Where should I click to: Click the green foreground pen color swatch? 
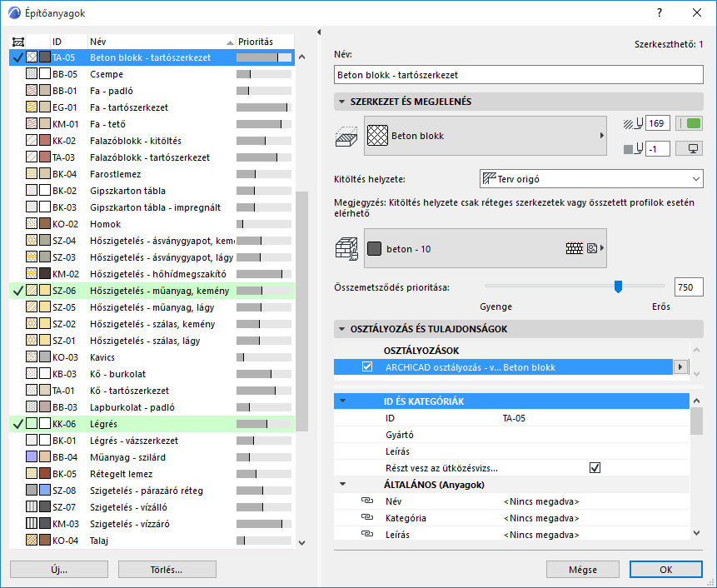[690, 123]
